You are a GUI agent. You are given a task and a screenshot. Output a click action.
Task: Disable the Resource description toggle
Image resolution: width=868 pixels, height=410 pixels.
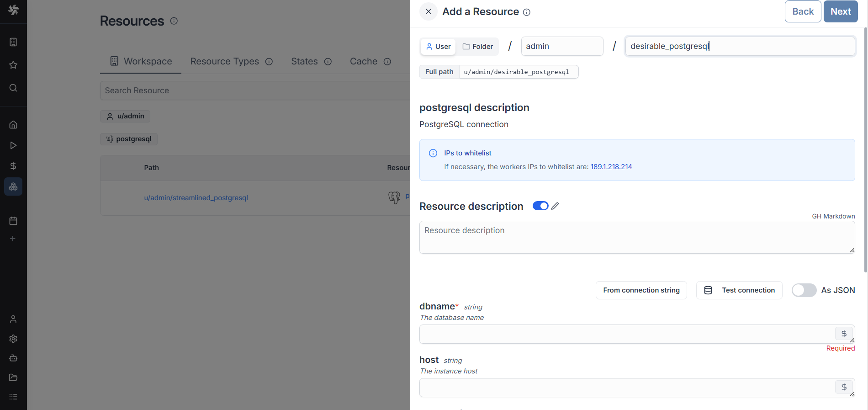(x=540, y=206)
